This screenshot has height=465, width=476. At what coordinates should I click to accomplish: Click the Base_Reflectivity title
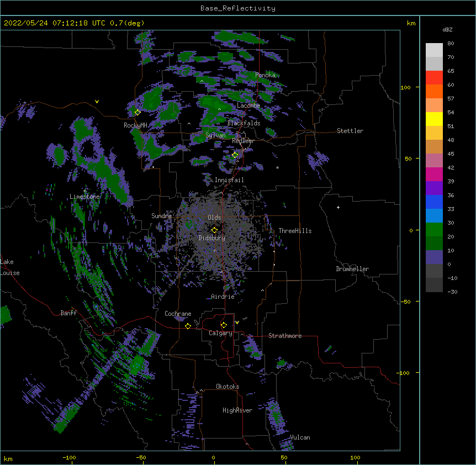pyautogui.click(x=238, y=8)
